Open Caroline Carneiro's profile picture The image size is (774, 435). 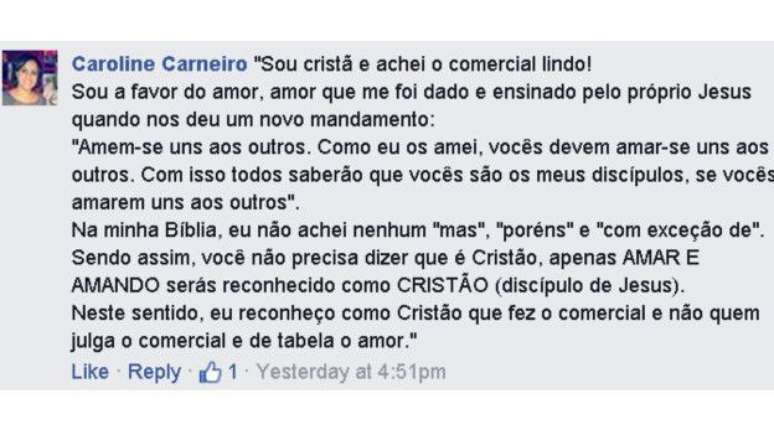[29, 78]
